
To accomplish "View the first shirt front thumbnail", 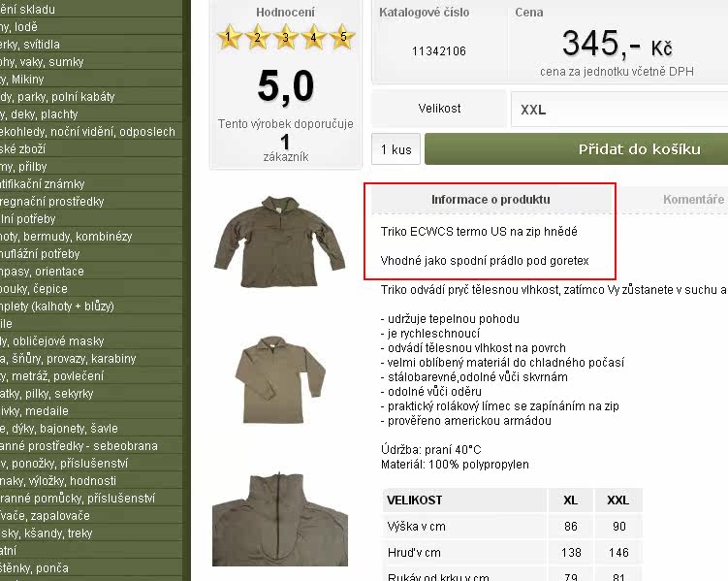I will click(x=279, y=242).
